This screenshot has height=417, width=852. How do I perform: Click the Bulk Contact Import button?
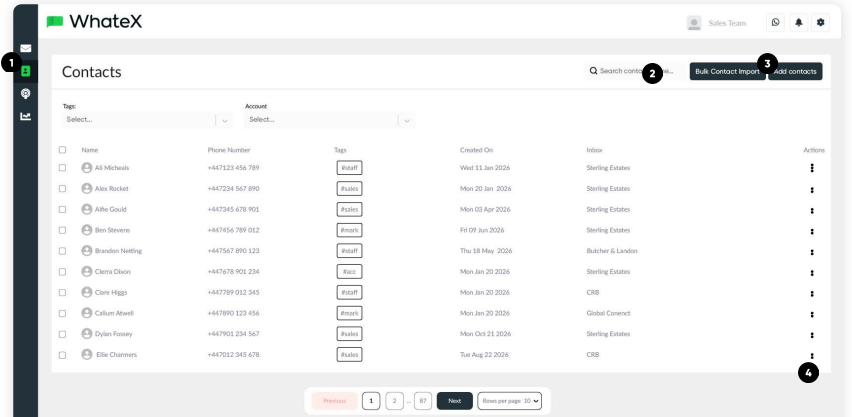(x=726, y=71)
